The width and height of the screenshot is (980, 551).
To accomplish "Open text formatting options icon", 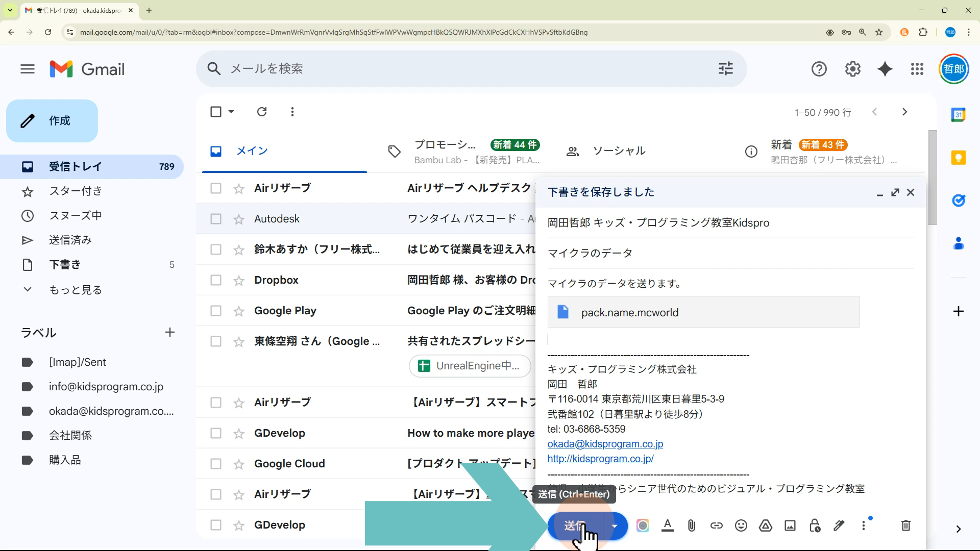I will click(x=667, y=525).
